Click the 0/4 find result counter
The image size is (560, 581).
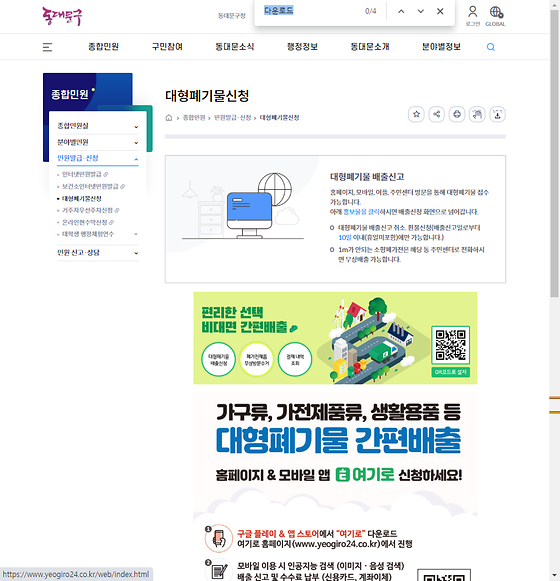point(371,11)
